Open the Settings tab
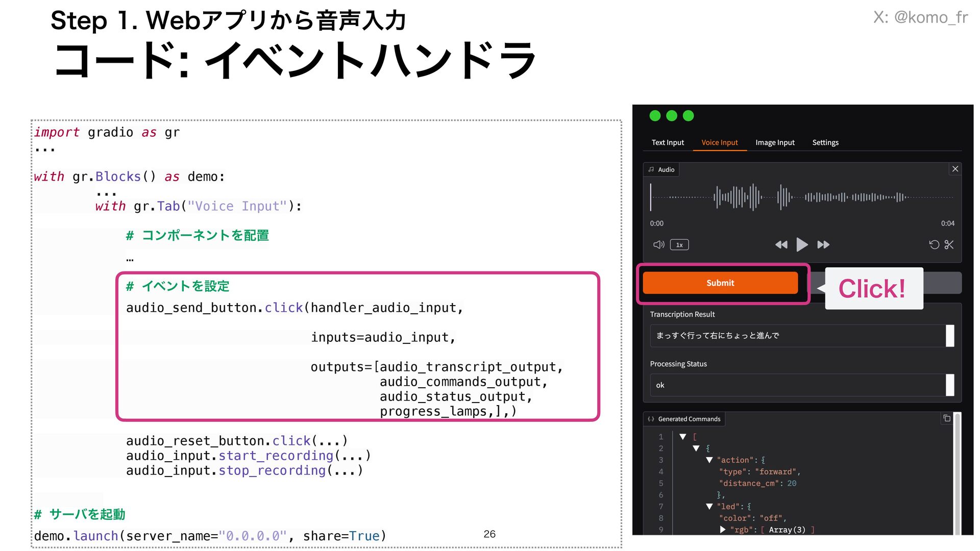The image size is (980, 551). click(x=825, y=143)
